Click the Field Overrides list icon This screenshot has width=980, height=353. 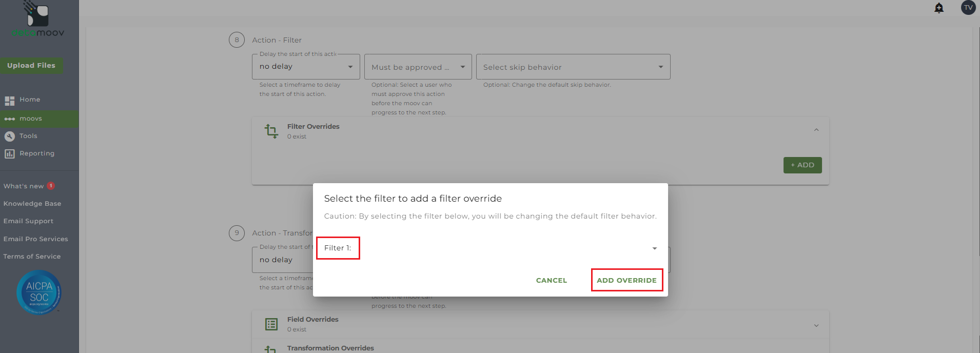(x=271, y=324)
